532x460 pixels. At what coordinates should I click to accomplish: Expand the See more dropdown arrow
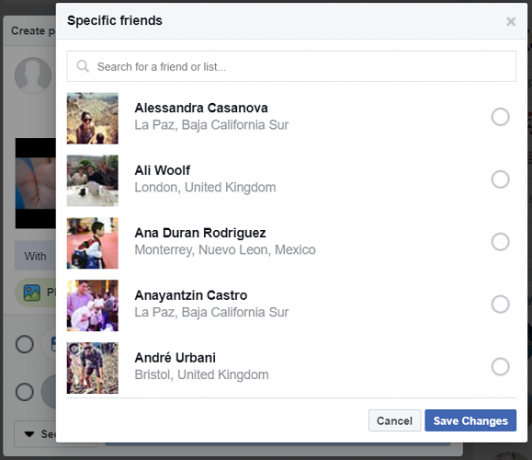point(30,434)
